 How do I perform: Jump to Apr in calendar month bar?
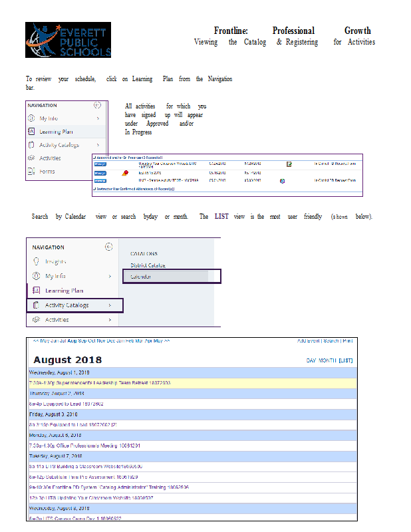(148, 340)
